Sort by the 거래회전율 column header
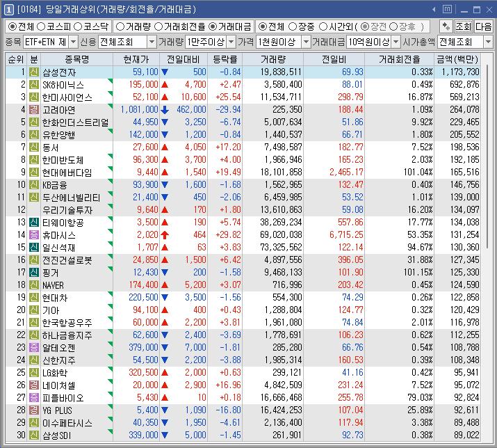The width and height of the screenshot is (497, 448). [x=399, y=59]
